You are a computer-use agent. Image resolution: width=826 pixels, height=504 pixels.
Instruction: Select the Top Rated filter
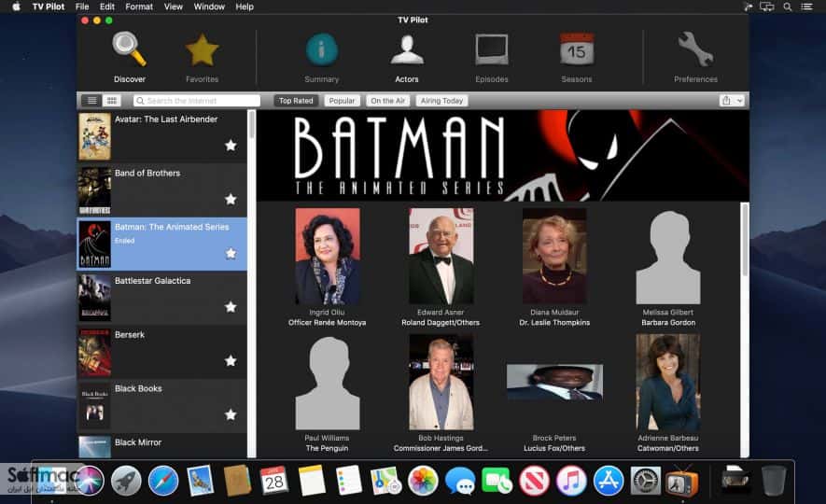click(x=296, y=101)
